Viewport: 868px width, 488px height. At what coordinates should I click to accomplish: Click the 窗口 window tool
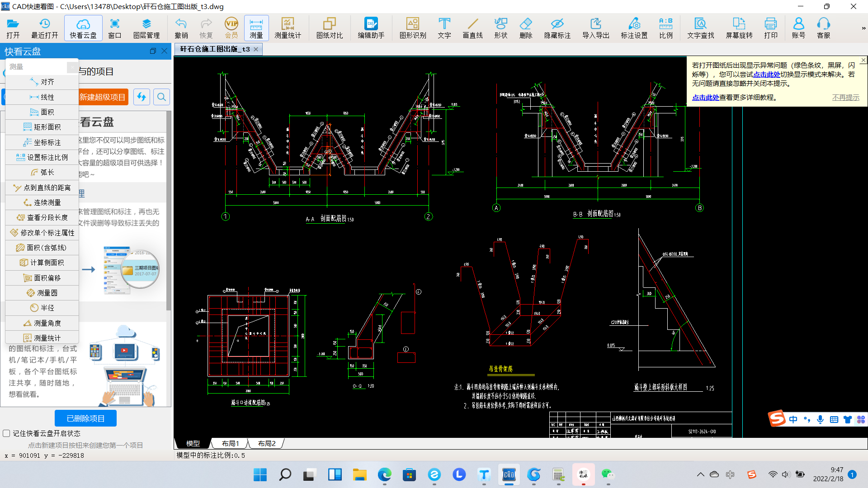point(115,28)
